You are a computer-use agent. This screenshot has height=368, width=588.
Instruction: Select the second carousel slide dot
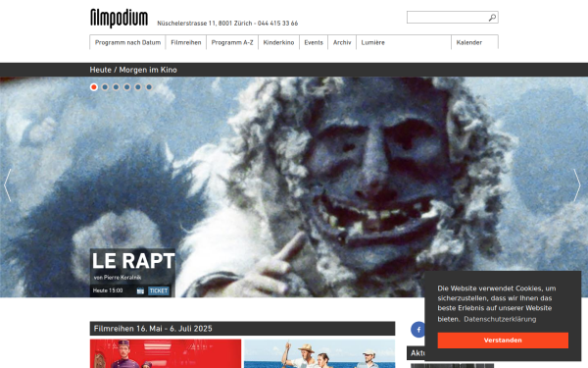pyautogui.click(x=105, y=87)
